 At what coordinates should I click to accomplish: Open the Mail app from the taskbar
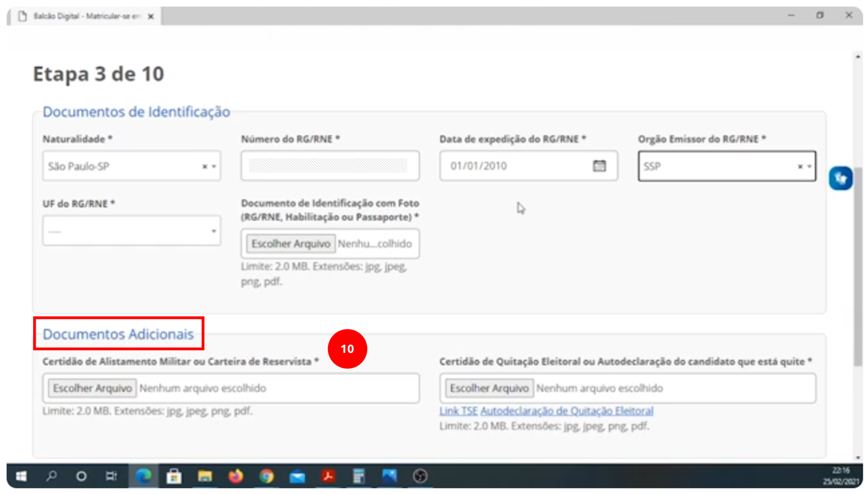coord(298,476)
